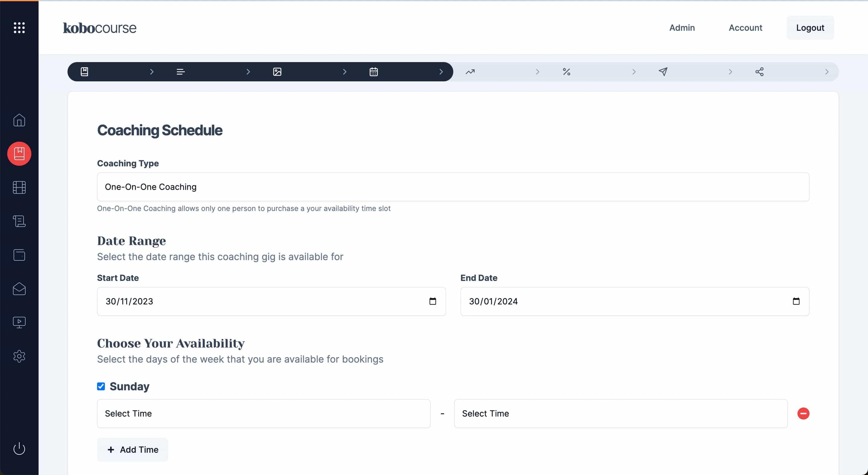
Task: Open the wallet sidebar icon
Action: coord(19,255)
